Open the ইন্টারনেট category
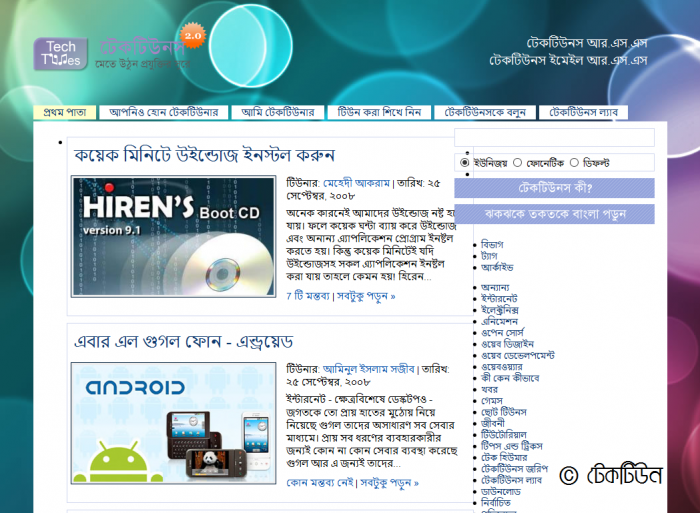This screenshot has height=513, width=700. [x=499, y=299]
